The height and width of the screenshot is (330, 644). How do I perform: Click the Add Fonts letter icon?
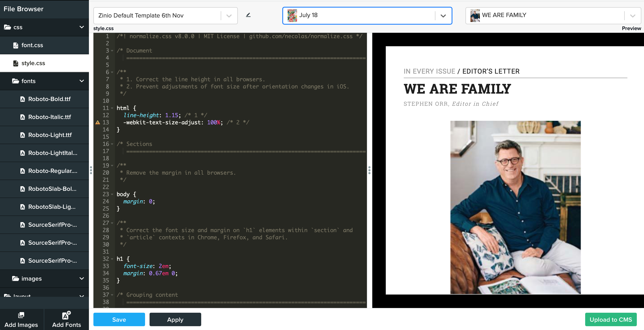pos(66,315)
